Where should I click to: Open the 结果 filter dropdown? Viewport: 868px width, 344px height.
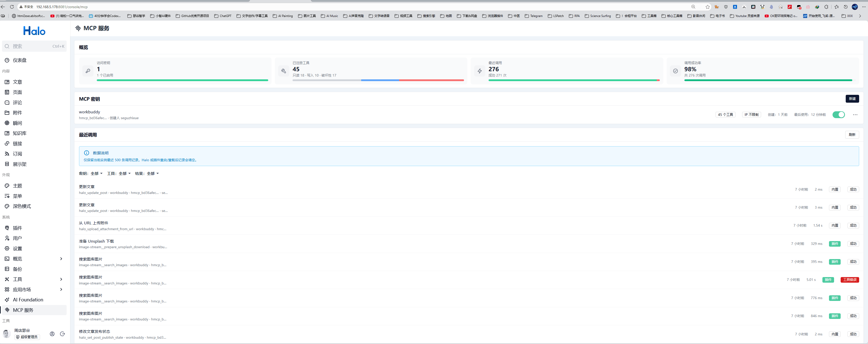(147, 174)
